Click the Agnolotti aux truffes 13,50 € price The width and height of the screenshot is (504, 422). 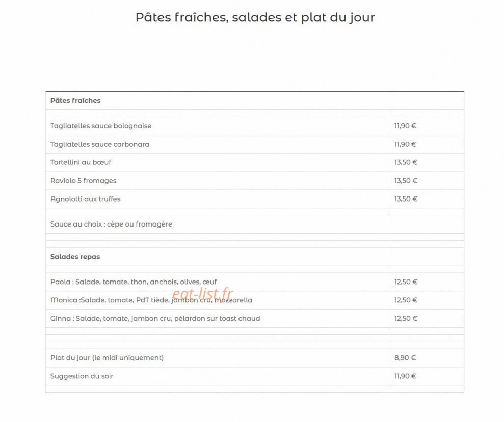pos(406,199)
